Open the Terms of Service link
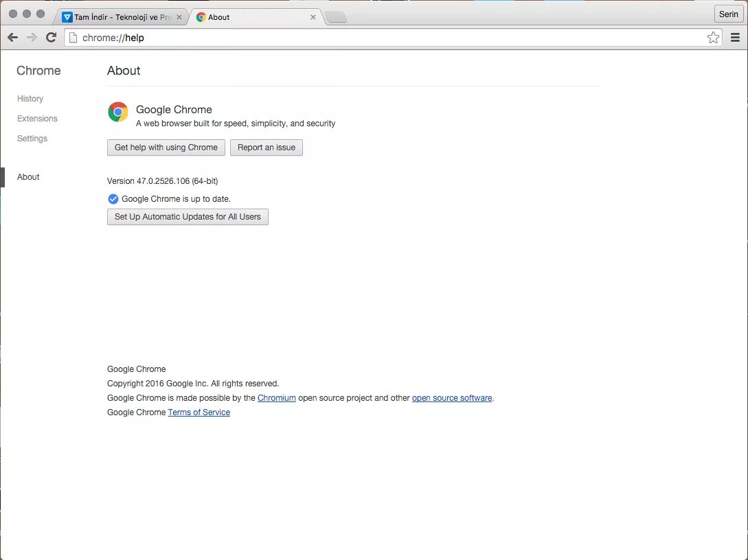Viewport: 748px width, 560px height. click(x=199, y=412)
